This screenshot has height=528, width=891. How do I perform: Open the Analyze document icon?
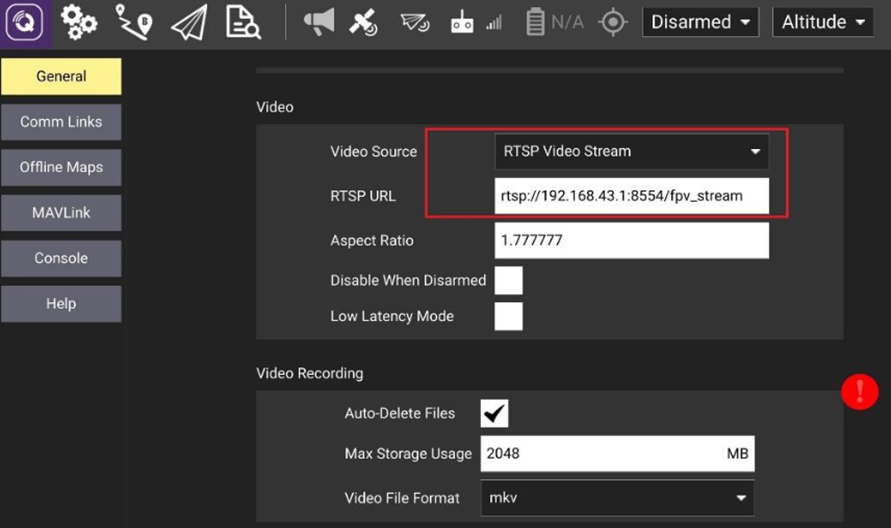(x=242, y=23)
